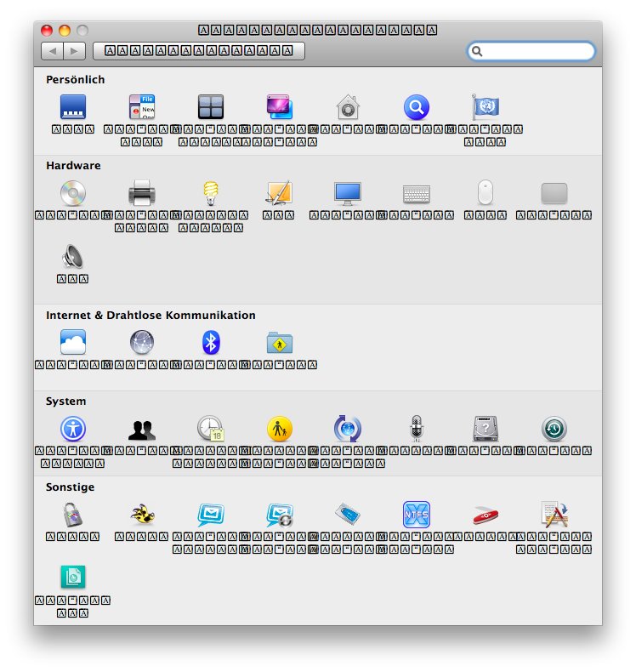
Task: Open the Growl claw icon
Action: (142, 515)
